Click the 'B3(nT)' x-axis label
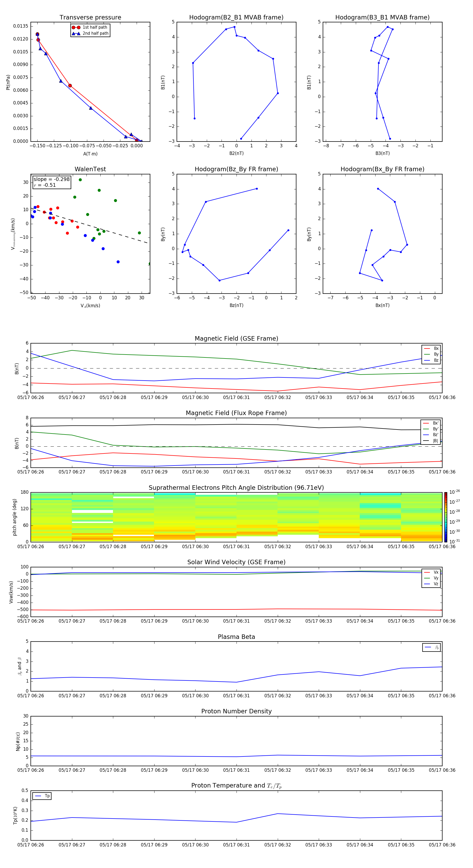Image resolution: width=473 pixels, height=868 pixels. coord(382,153)
